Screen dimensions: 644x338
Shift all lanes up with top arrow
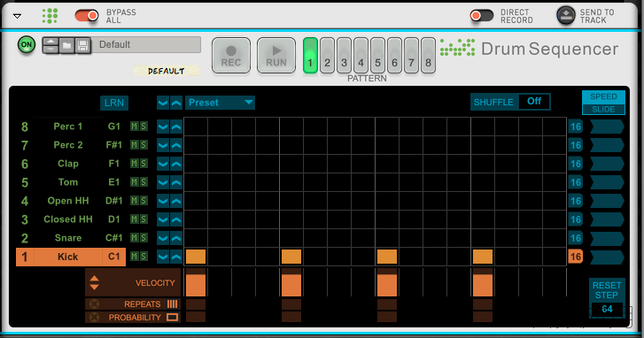pos(176,103)
